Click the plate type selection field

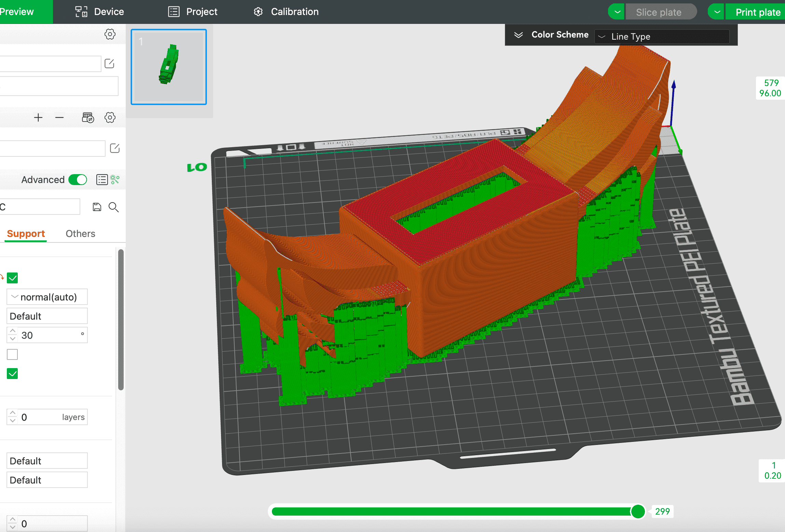pos(59,86)
